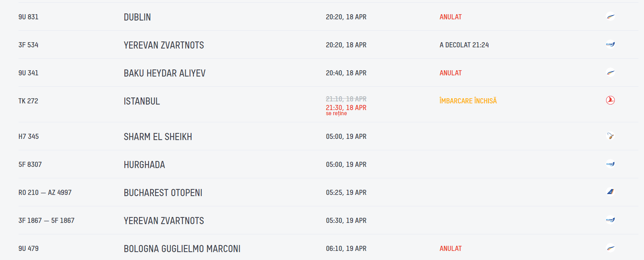Viewport: 644px width, 260px height.
Task: Click flight code RO 210 — AZ 4997
Action: pos(45,193)
